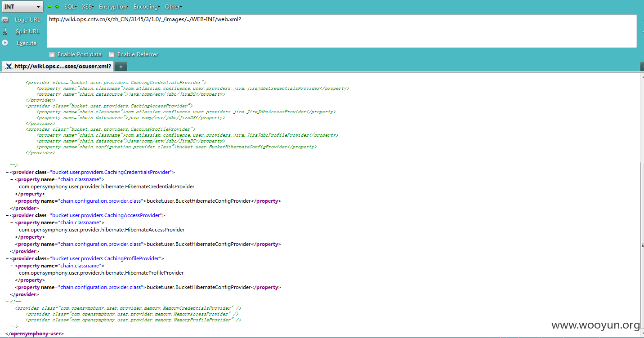Click commented MemoryAccessProvider line
The width and height of the screenshot is (644, 338).
point(132,314)
